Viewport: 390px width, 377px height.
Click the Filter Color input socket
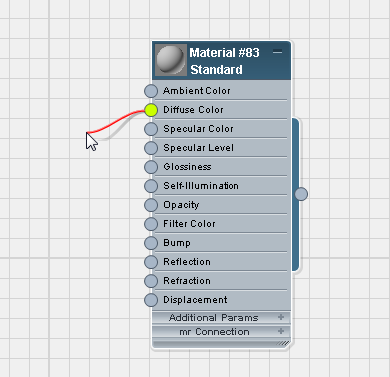151,224
